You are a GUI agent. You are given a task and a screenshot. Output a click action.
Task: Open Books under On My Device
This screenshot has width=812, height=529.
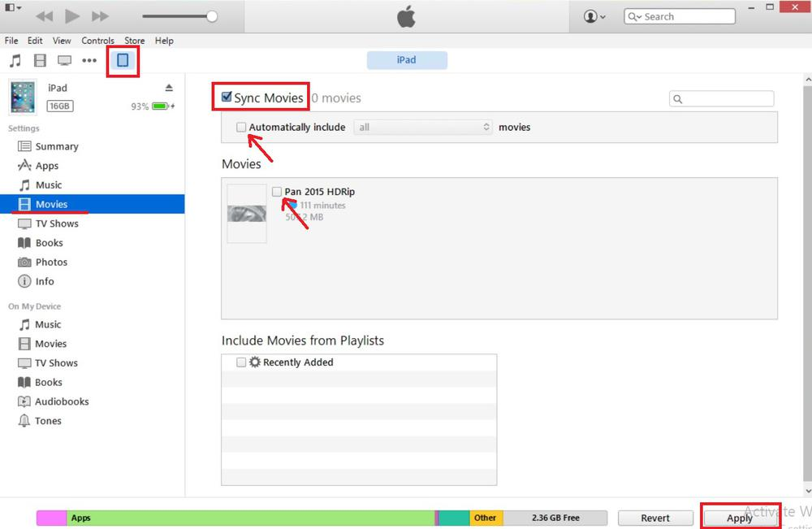point(48,382)
